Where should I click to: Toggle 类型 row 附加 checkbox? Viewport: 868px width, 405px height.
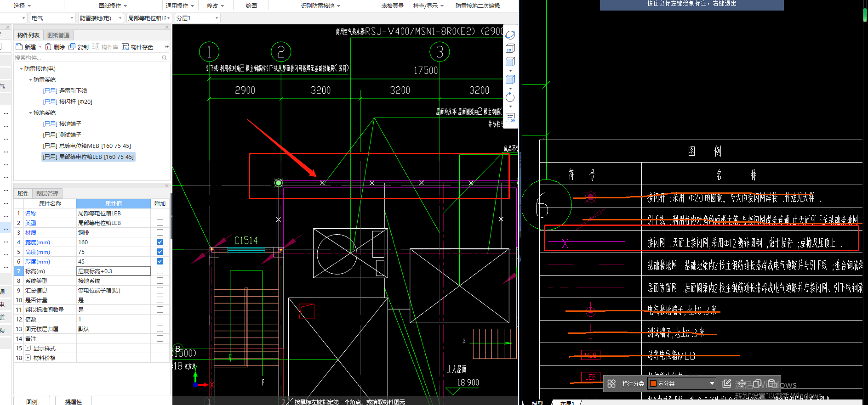(x=160, y=223)
